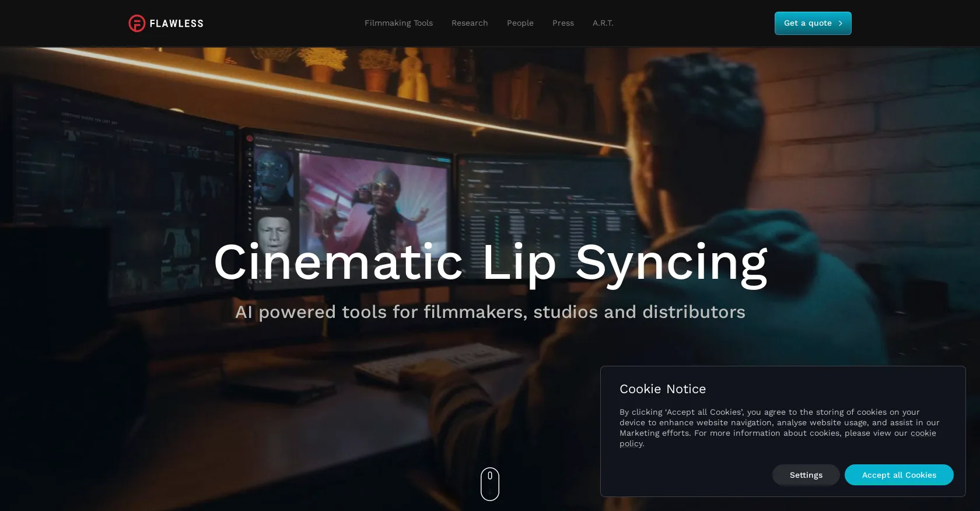Viewport: 980px width, 511px height.
Task: Click the scroll-down mouse icon
Action: [490, 484]
